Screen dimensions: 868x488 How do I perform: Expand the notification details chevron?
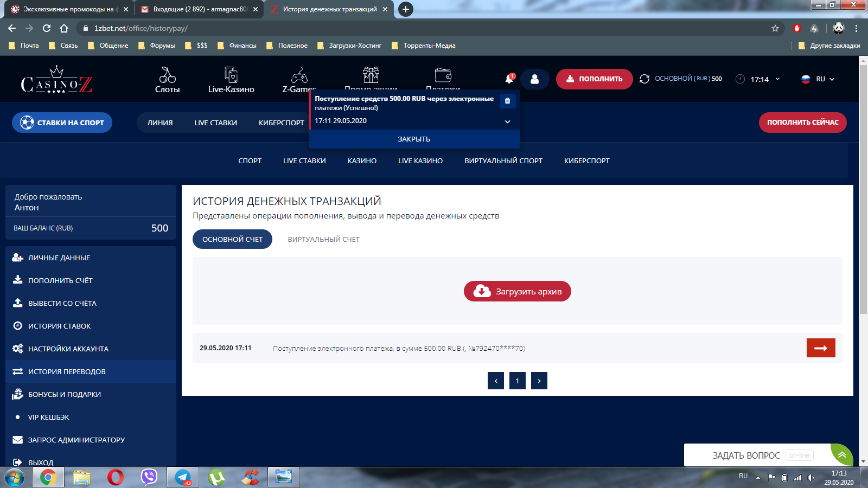507,121
